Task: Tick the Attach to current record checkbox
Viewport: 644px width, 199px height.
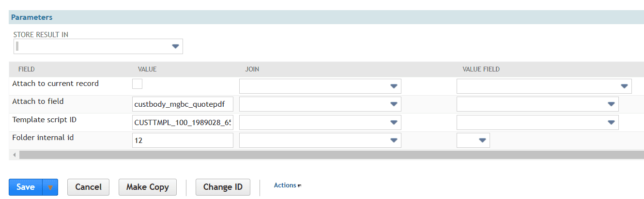Action: tap(138, 84)
